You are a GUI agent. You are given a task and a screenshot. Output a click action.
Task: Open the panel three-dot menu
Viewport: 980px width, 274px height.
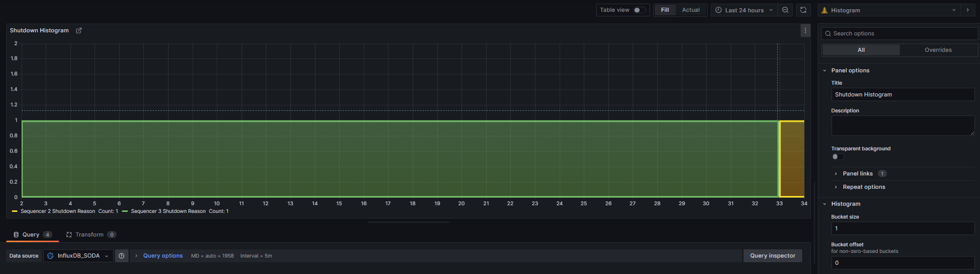coord(805,31)
